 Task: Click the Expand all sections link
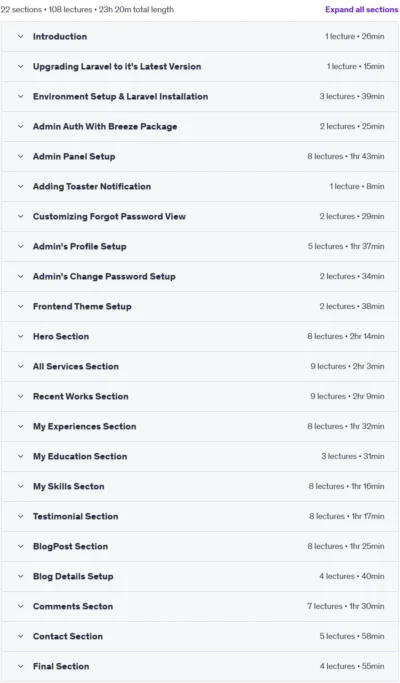click(361, 10)
